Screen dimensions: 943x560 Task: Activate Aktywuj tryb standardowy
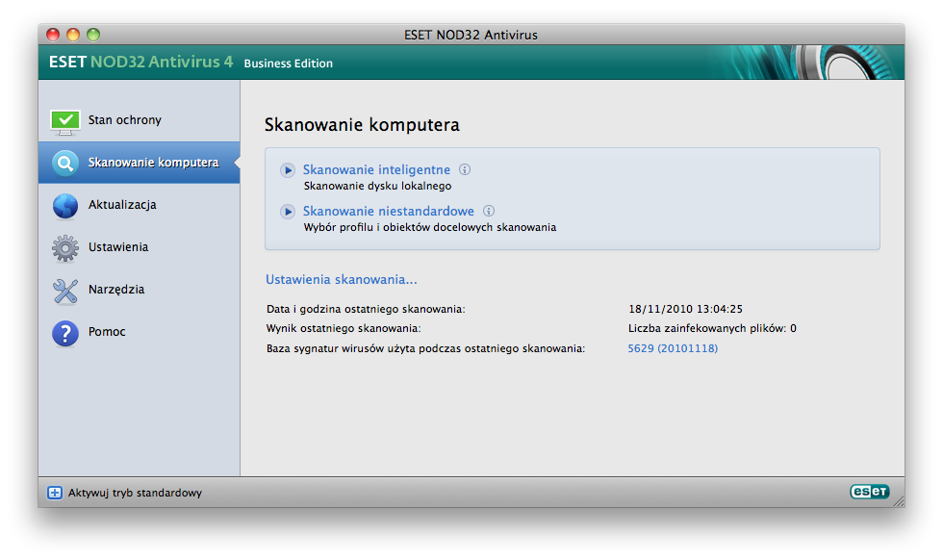click(x=135, y=493)
